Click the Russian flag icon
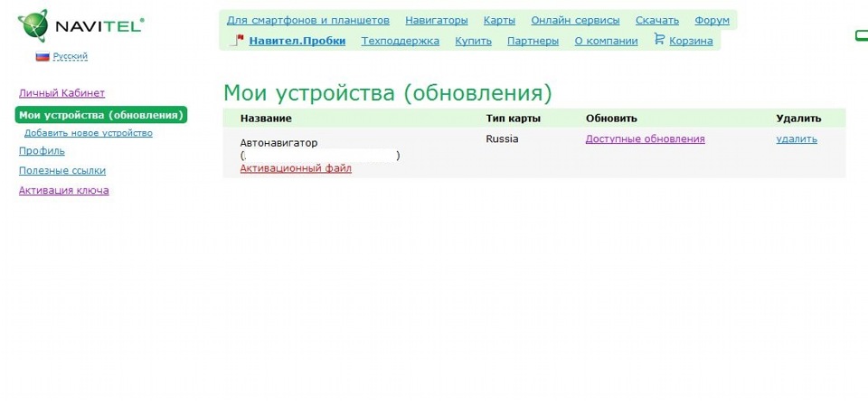The width and height of the screenshot is (868, 401). pyautogui.click(x=42, y=56)
